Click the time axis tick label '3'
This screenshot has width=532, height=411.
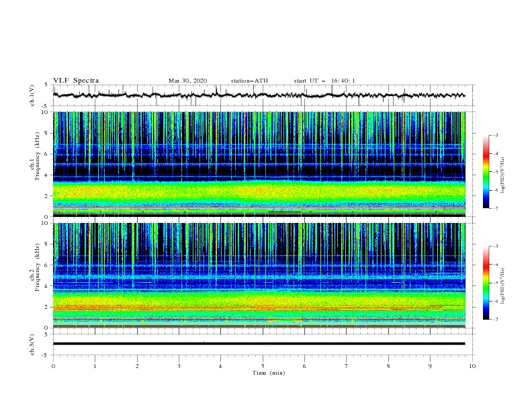pyautogui.click(x=179, y=366)
